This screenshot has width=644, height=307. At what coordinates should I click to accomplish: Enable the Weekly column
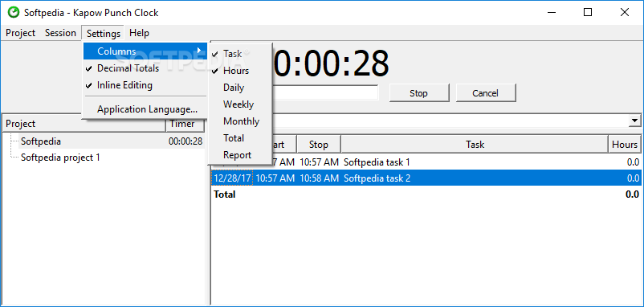tap(241, 104)
